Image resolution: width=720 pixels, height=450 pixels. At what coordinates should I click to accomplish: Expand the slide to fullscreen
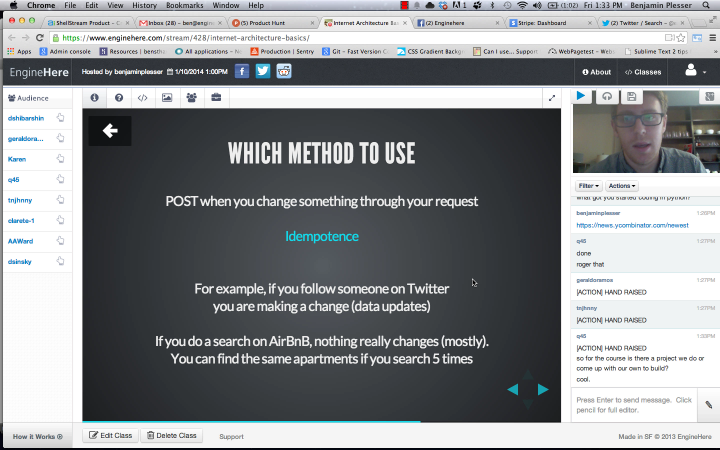click(551, 98)
